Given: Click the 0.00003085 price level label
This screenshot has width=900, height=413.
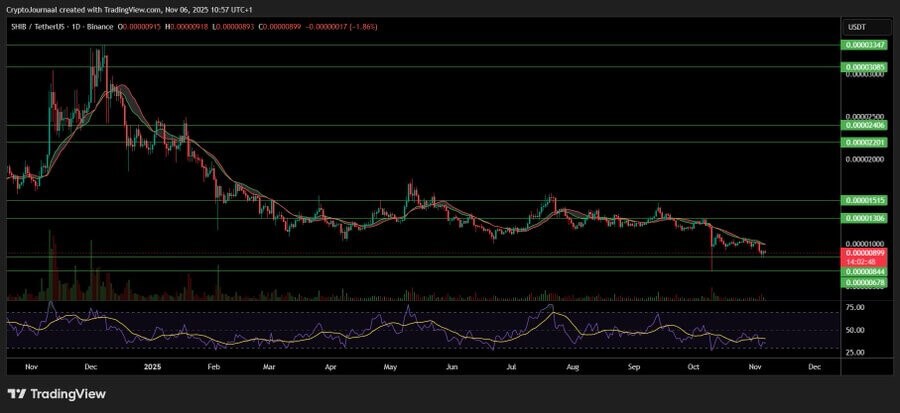Looking at the screenshot, I should click(x=862, y=67).
